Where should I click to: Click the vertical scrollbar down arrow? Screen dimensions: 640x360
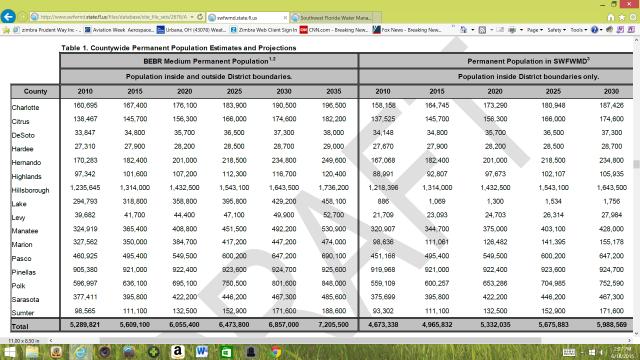636,333
